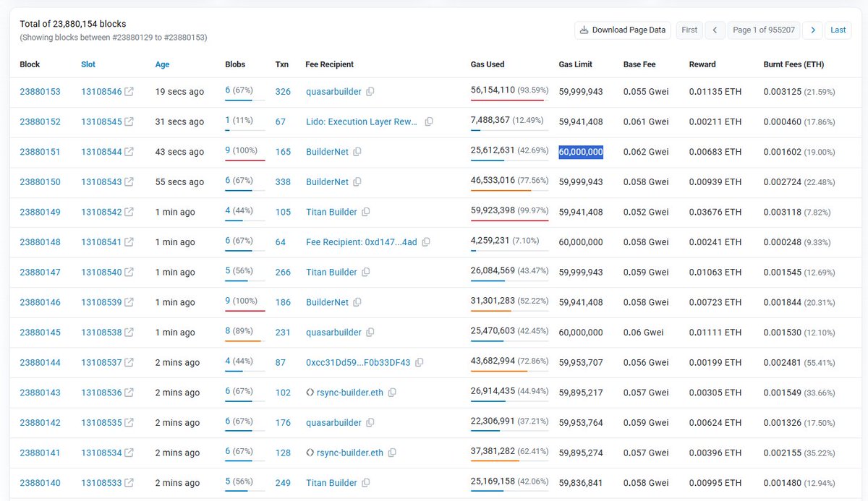Copy quasarbuilder address in block 23880153 row

370,92
